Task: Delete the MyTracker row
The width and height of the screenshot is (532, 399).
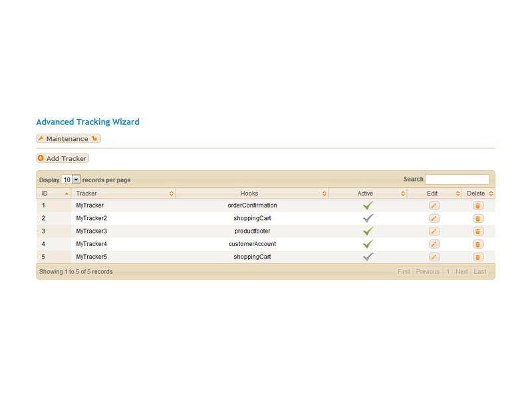Action: click(x=478, y=205)
